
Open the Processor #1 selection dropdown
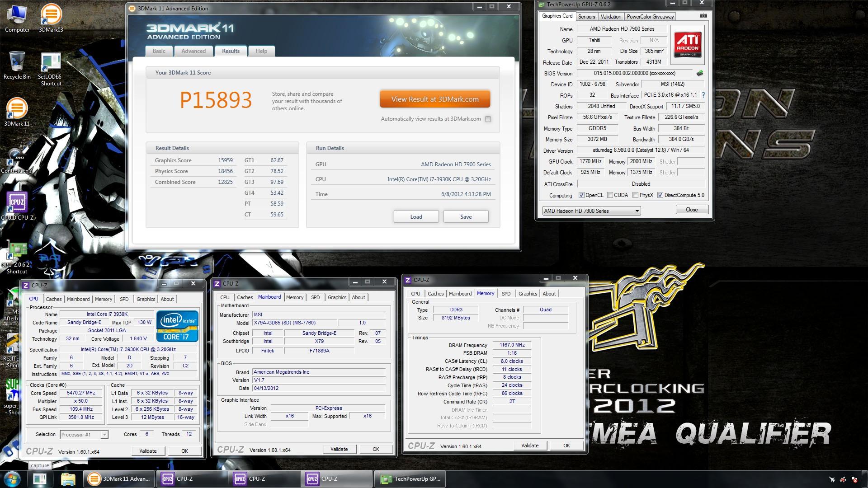(x=84, y=434)
